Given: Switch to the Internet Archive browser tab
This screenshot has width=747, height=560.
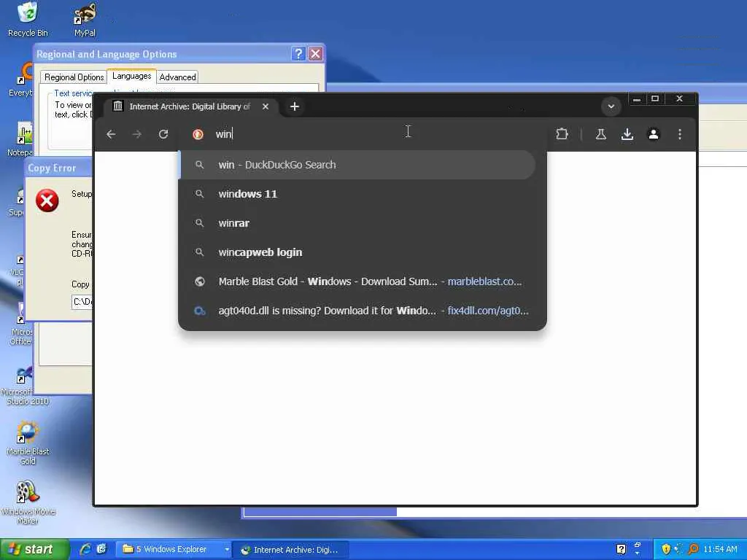Looking at the screenshot, I should (x=190, y=106).
